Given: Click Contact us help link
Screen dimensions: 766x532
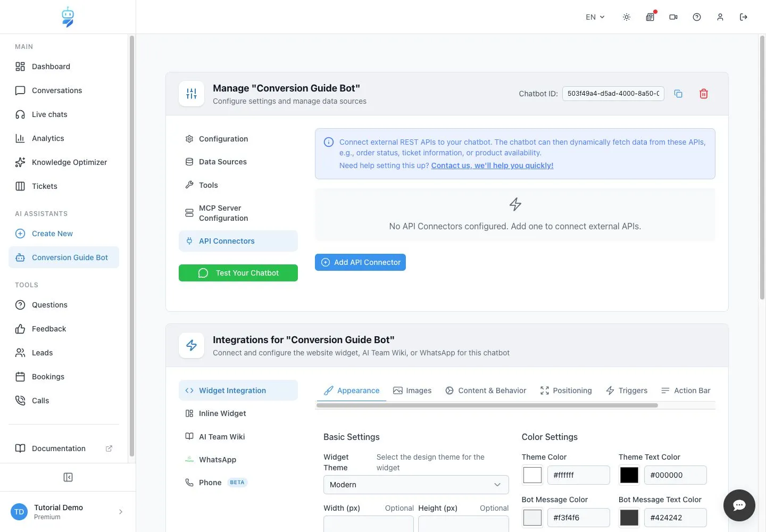Looking at the screenshot, I should (492, 165).
